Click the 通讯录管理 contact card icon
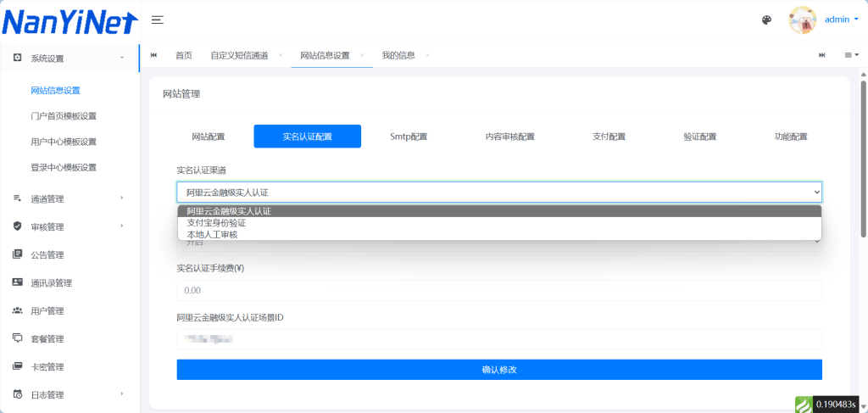Image resolution: width=868 pixels, height=413 pixels. click(x=17, y=282)
